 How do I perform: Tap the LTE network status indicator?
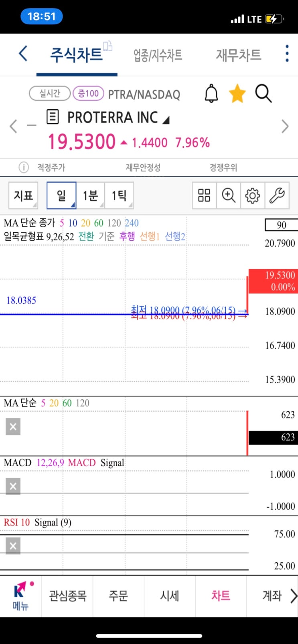click(254, 19)
